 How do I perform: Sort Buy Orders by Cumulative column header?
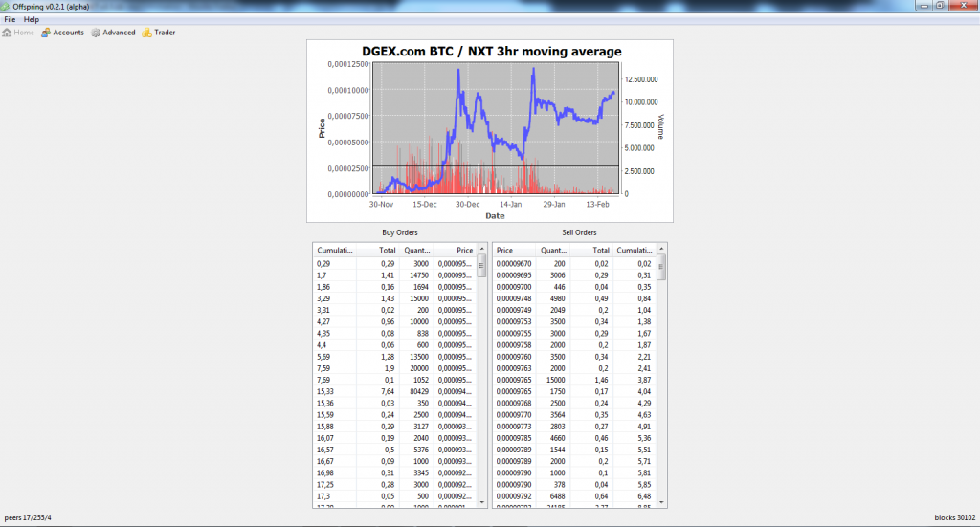pos(335,250)
